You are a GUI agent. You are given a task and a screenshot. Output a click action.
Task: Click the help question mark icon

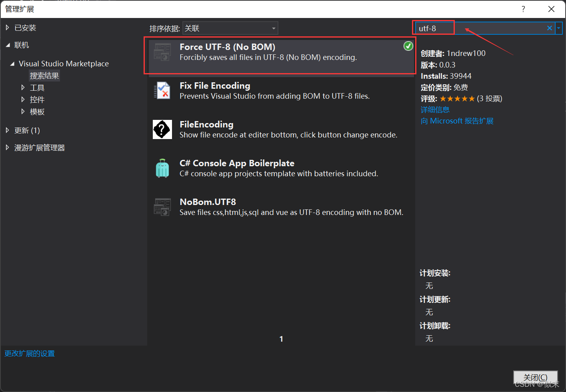[523, 8]
